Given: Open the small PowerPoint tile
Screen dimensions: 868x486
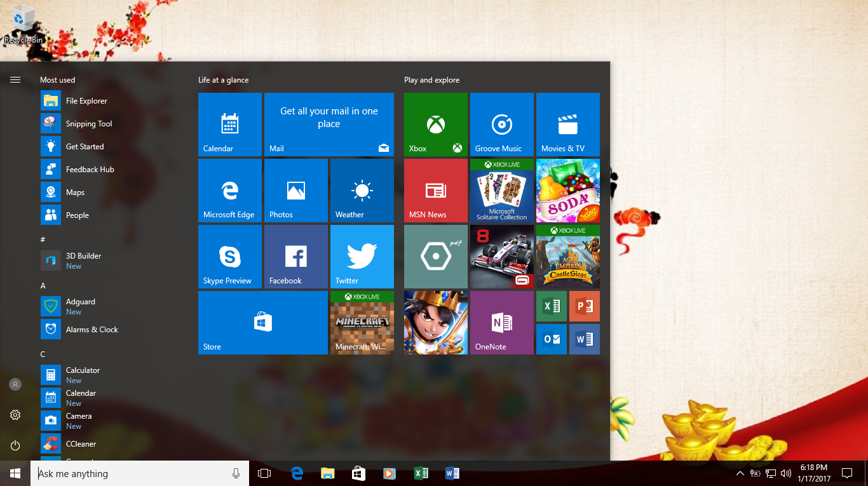Looking at the screenshot, I should (585, 306).
